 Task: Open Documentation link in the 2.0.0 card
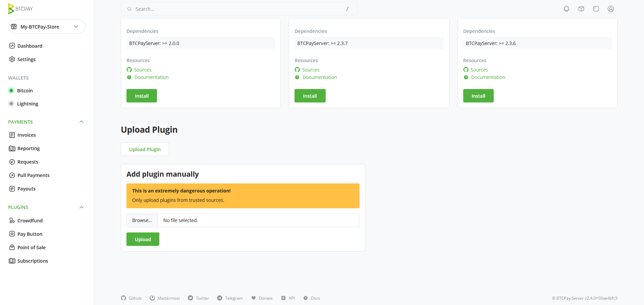[x=151, y=77]
